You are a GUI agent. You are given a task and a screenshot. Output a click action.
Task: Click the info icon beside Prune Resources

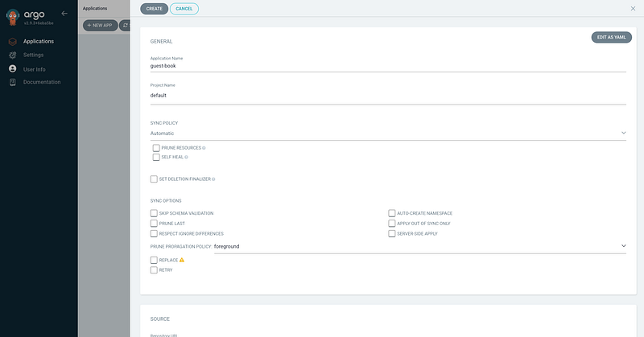204,148
